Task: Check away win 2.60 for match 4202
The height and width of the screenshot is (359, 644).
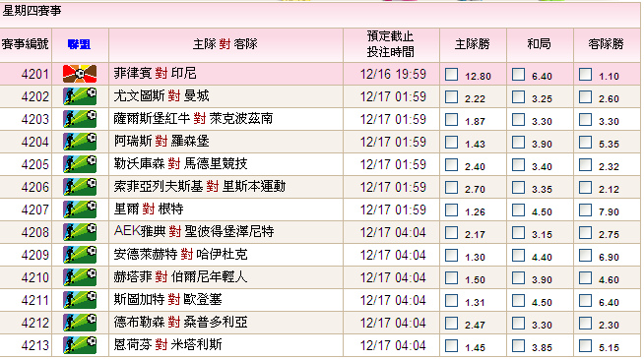Action: tap(585, 96)
